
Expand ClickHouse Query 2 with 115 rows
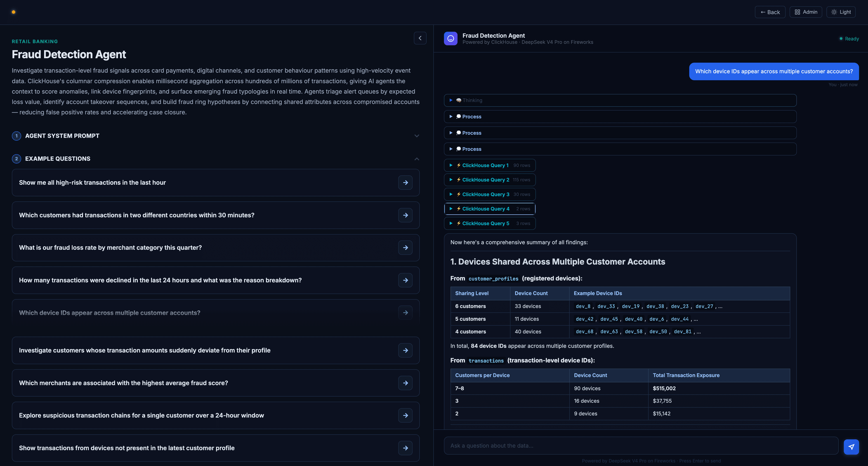tap(490, 180)
